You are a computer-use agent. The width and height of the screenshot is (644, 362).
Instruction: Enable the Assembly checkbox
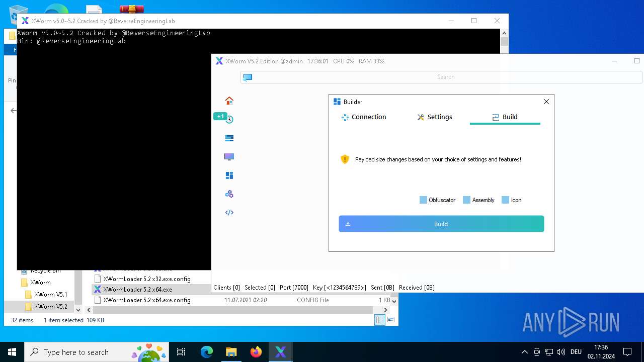pos(466,200)
